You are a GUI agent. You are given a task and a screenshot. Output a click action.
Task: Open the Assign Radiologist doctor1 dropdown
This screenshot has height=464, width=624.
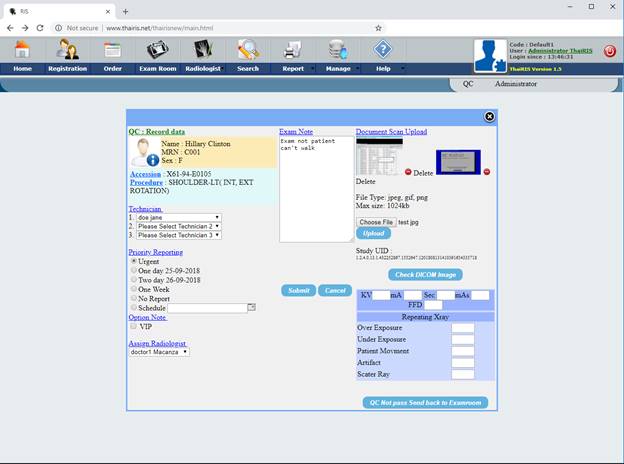point(158,352)
